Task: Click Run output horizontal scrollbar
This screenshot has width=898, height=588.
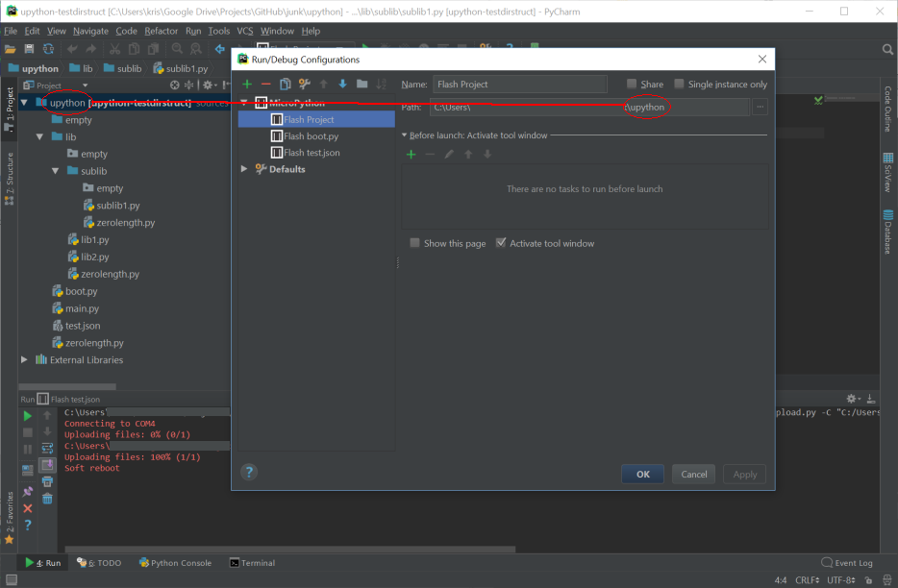Action: click(289, 549)
